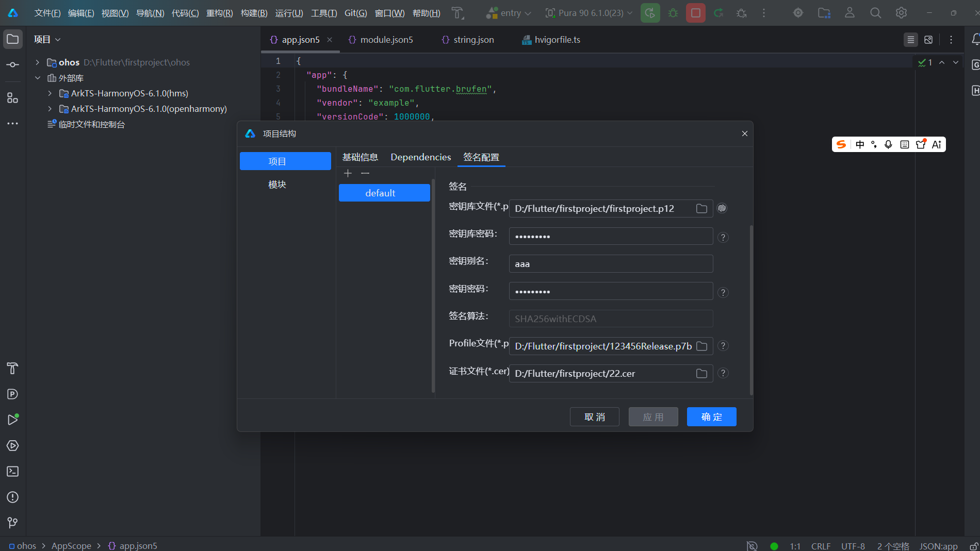This screenshot has width=980, height=551.
Task: Open the 项目 view dropdown
Action: click(x=47, y=39)
